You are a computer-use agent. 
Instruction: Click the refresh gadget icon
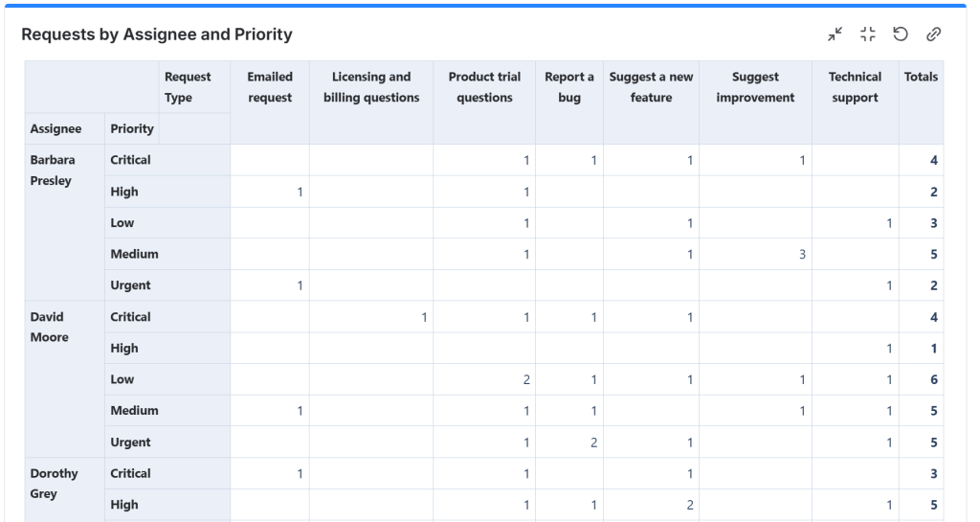[x=901, y=34]
